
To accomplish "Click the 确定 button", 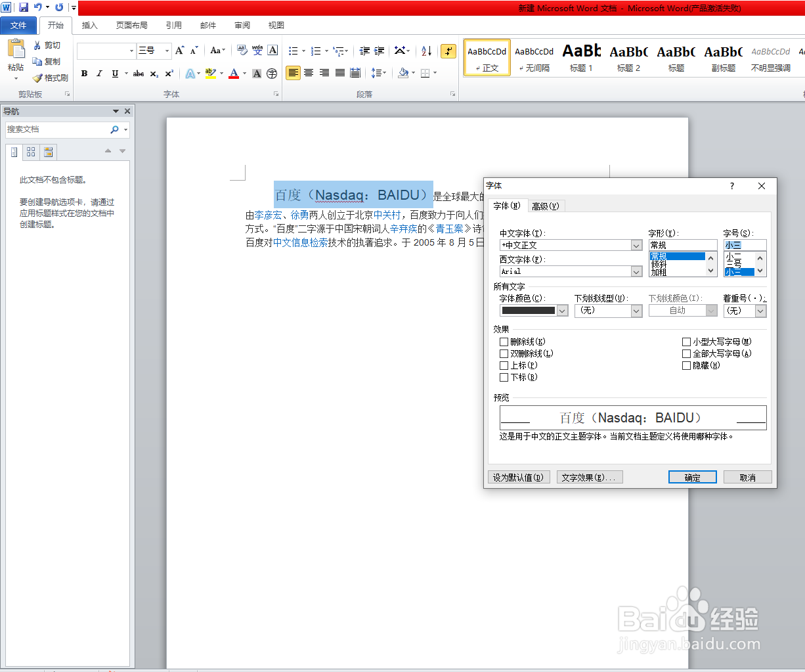I will click(692, 478).
